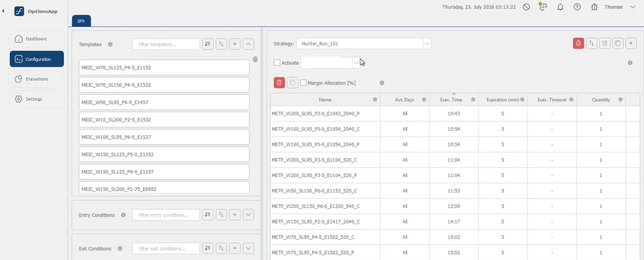Sort by the Name column header
The width and height of the screenshot is (644, 260).
pyautogui.click(x=325, y=100)
